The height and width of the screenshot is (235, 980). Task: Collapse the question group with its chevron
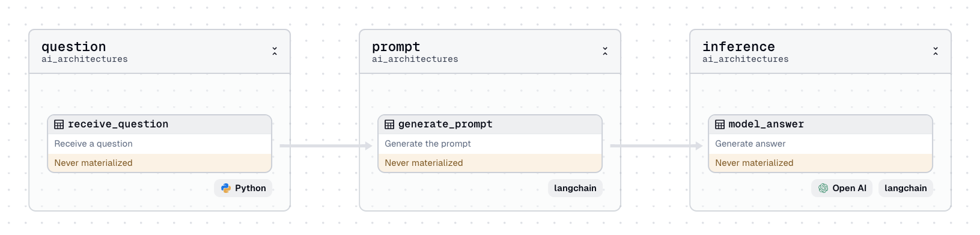click(275, 51)
